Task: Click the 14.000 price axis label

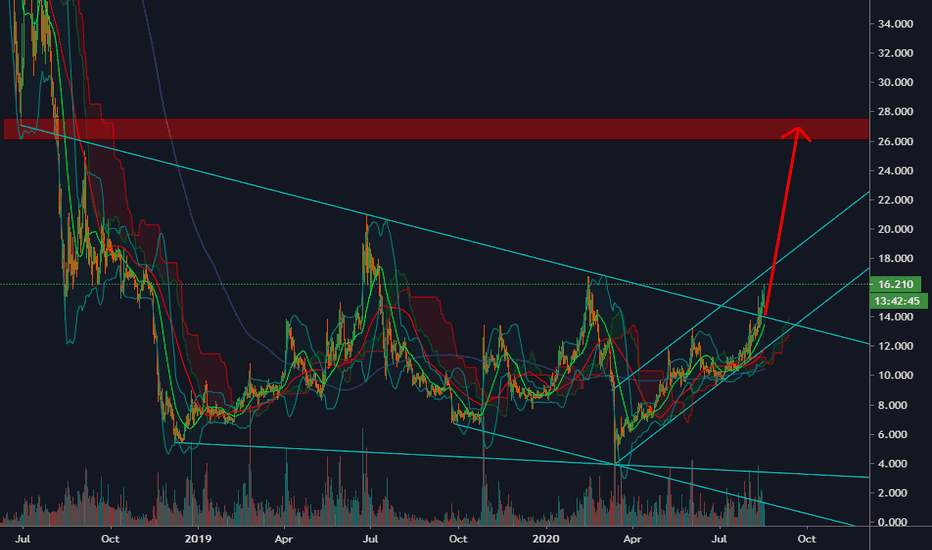Action: [x=895, y=317]
